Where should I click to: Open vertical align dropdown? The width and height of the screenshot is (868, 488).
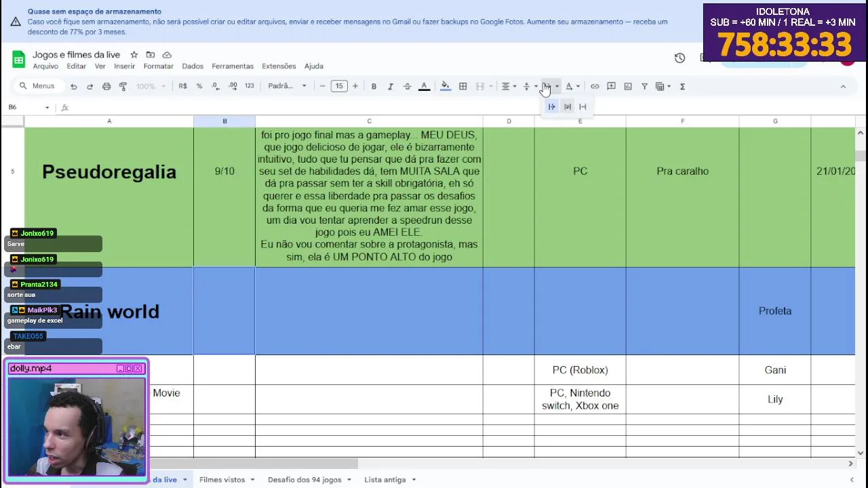529,86
